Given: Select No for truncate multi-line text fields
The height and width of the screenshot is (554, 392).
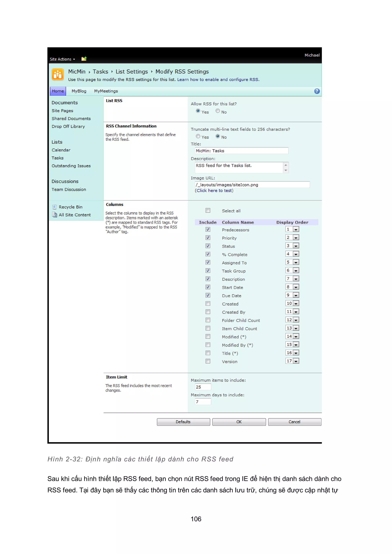Looking at the screenshot, I should tap(218, 136).
